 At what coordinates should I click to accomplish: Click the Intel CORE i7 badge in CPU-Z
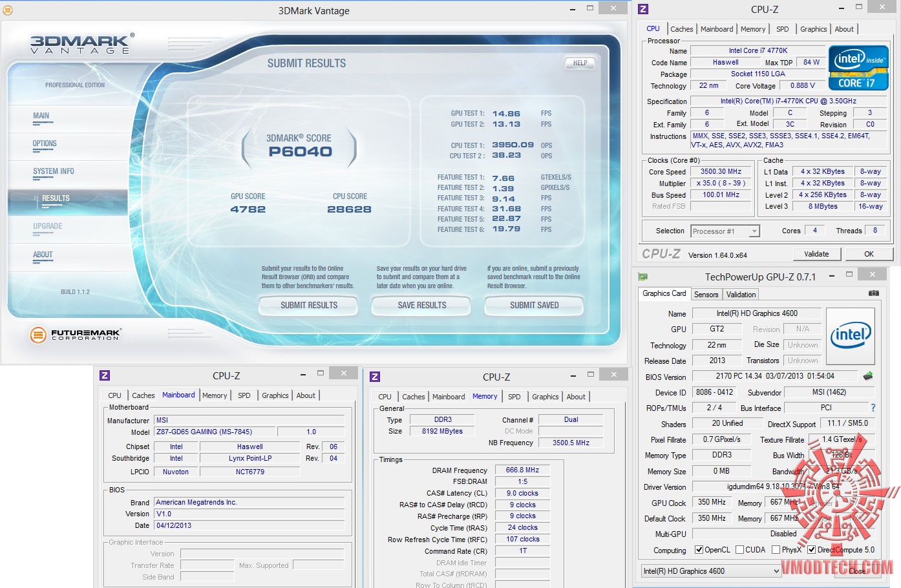click(858, 67)
